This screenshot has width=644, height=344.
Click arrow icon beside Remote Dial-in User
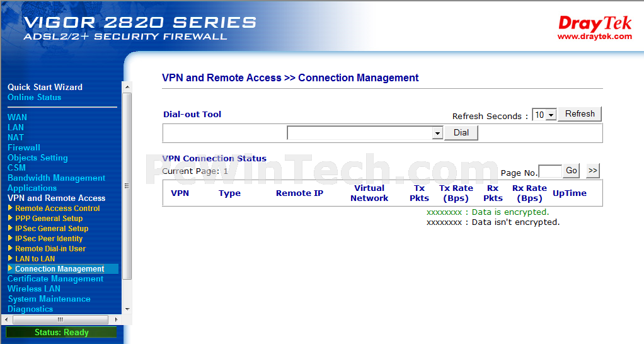click(10, 248)
